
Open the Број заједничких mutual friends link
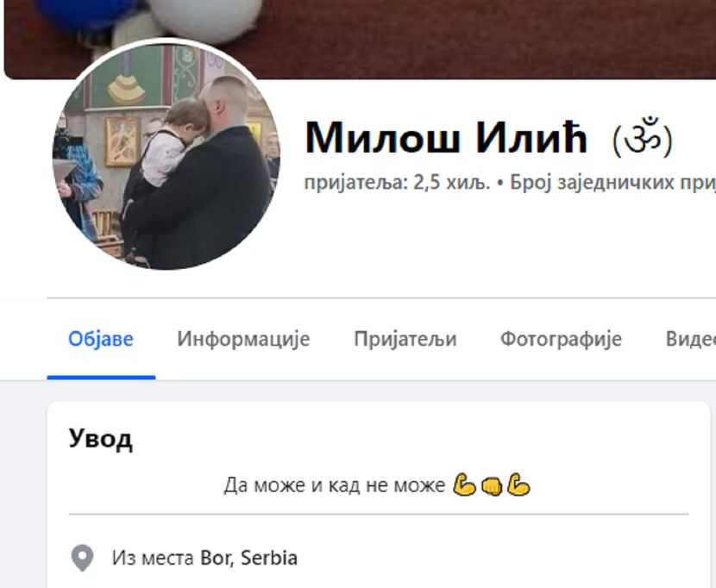click(612, 183)
